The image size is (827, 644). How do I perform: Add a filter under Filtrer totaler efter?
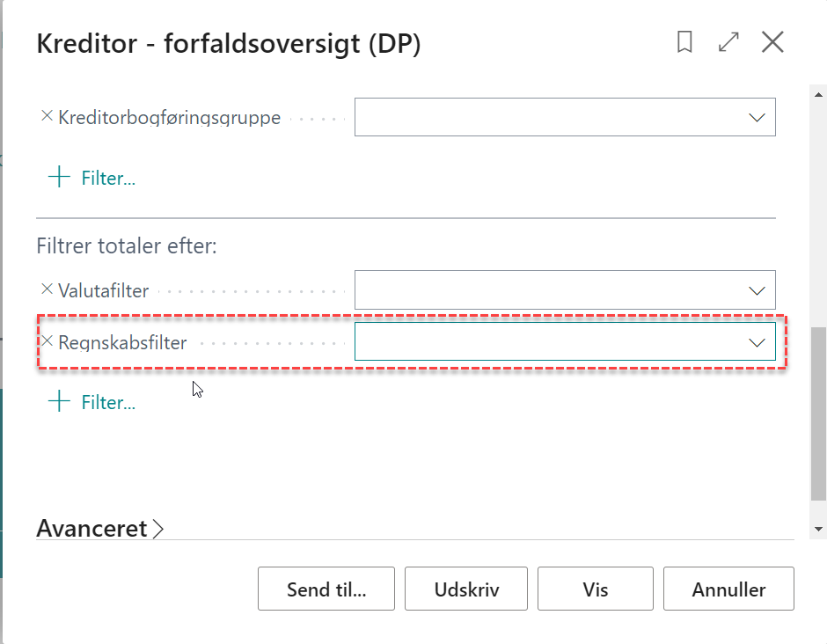93,401
